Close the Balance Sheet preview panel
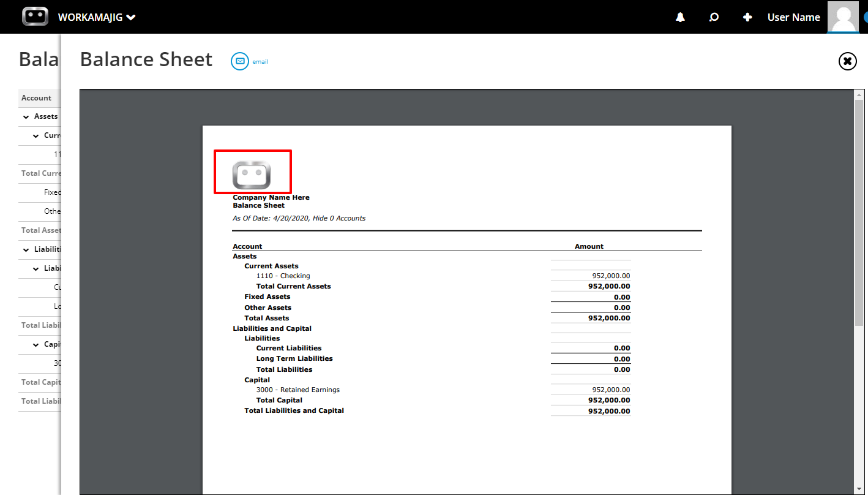Screen dimensions: 868x495 [847, 61]
